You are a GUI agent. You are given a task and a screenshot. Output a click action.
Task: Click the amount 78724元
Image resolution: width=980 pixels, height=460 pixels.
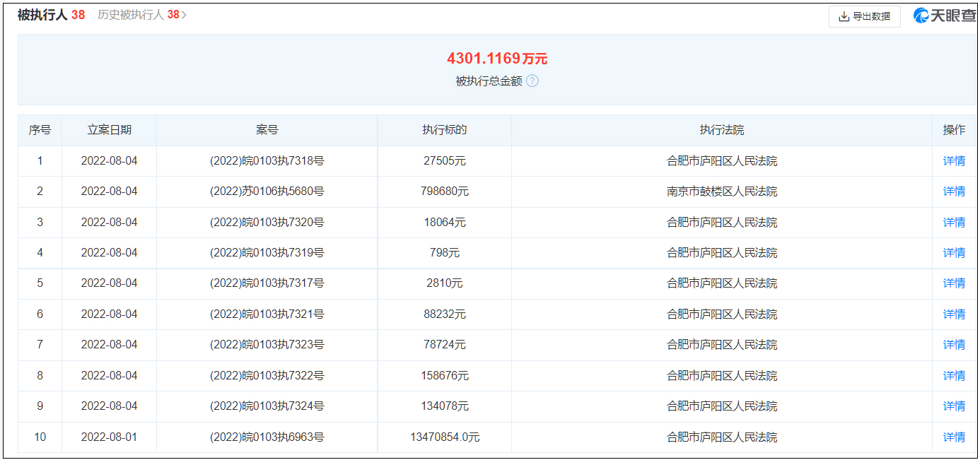click(445, 345)
